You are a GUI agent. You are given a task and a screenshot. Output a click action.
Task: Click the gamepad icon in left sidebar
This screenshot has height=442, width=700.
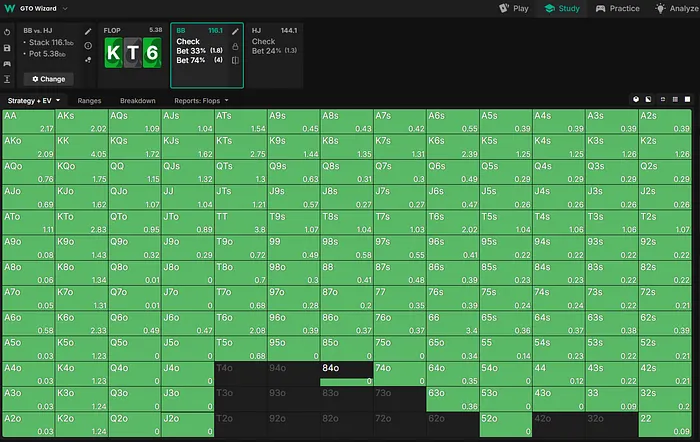8,62
